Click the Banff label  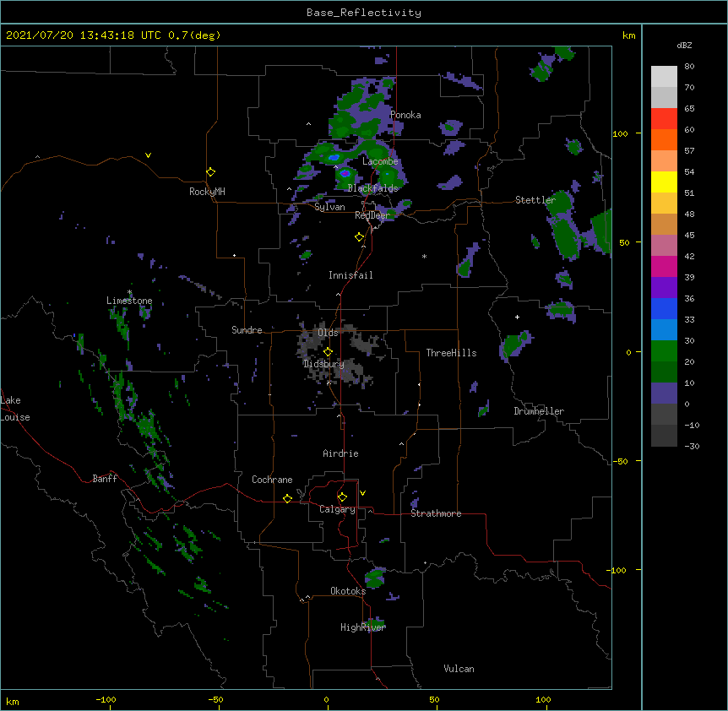105,479
